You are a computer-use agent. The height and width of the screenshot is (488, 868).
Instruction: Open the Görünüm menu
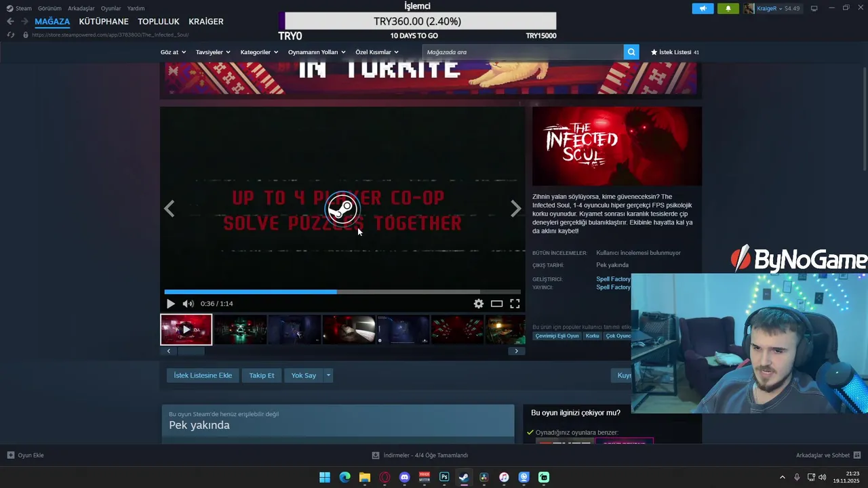(x=50, y=8)
